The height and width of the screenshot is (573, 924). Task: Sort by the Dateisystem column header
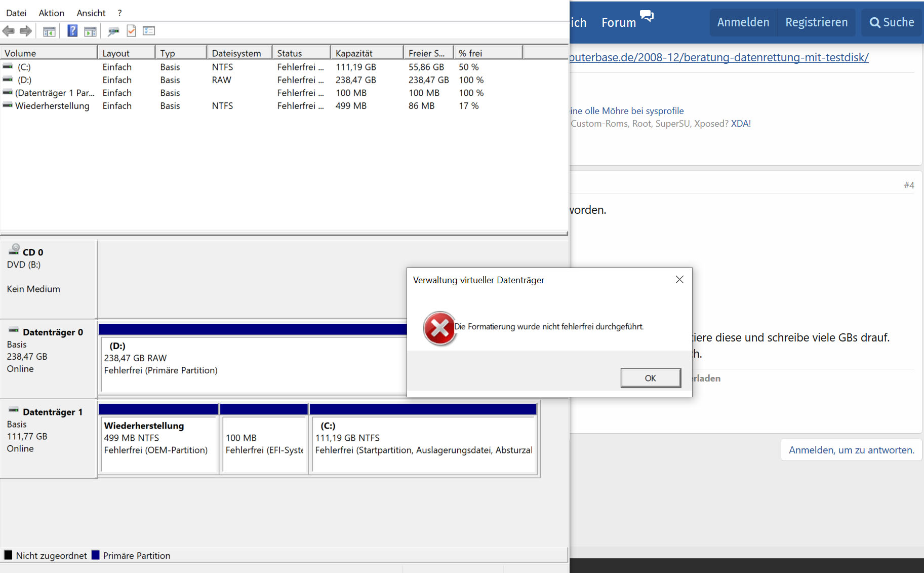[x=240, y=53]
